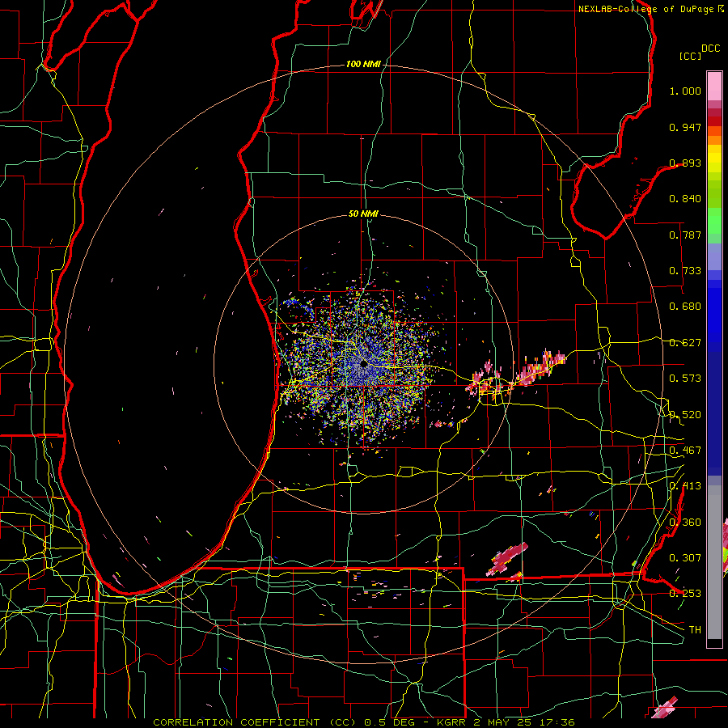This screenshot has width=728, height=728.
Task: Click the [CC] units label
Action: [690, 56]
